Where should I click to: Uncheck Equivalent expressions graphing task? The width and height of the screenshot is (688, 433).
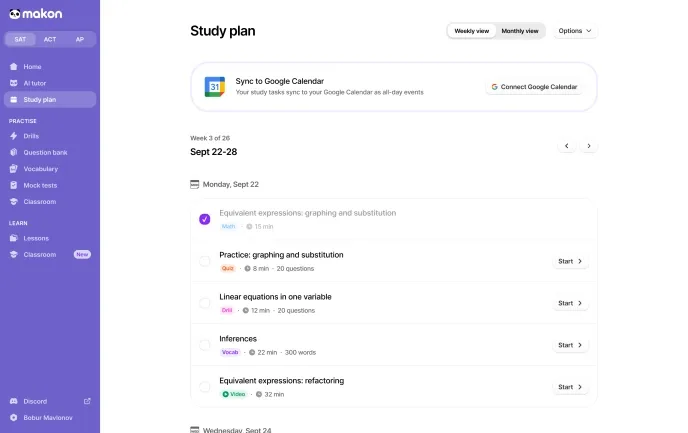204,219
